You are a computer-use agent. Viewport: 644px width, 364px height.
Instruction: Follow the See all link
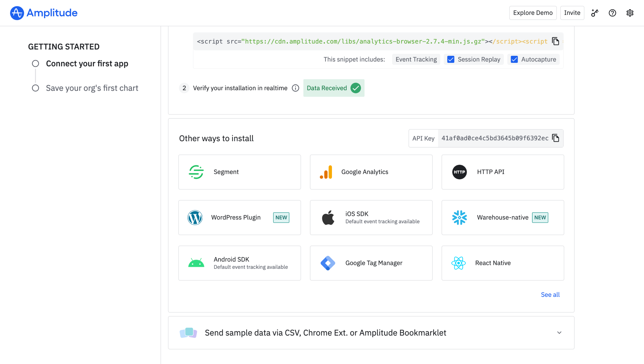click(550, 295)
